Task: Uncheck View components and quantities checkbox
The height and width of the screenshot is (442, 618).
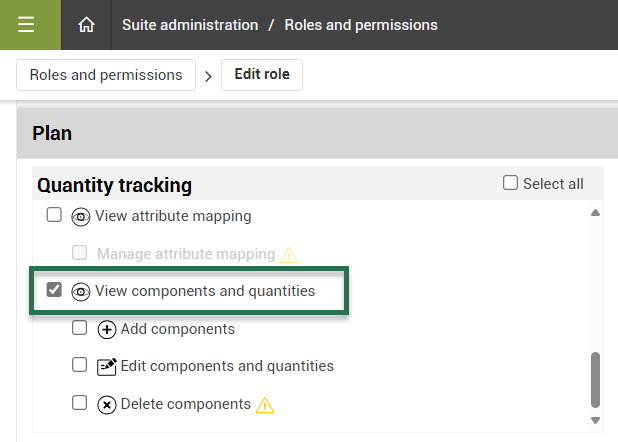Action: coord(55,290)
